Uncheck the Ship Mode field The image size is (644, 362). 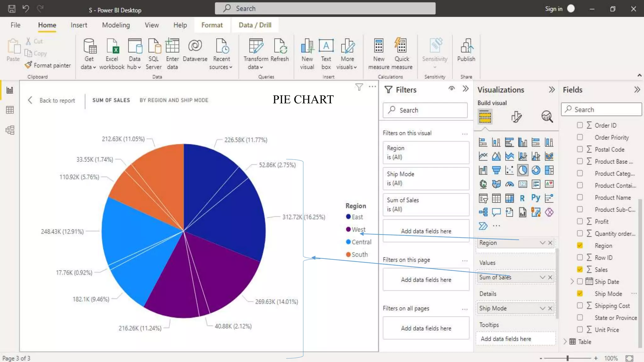click(580, 293)
